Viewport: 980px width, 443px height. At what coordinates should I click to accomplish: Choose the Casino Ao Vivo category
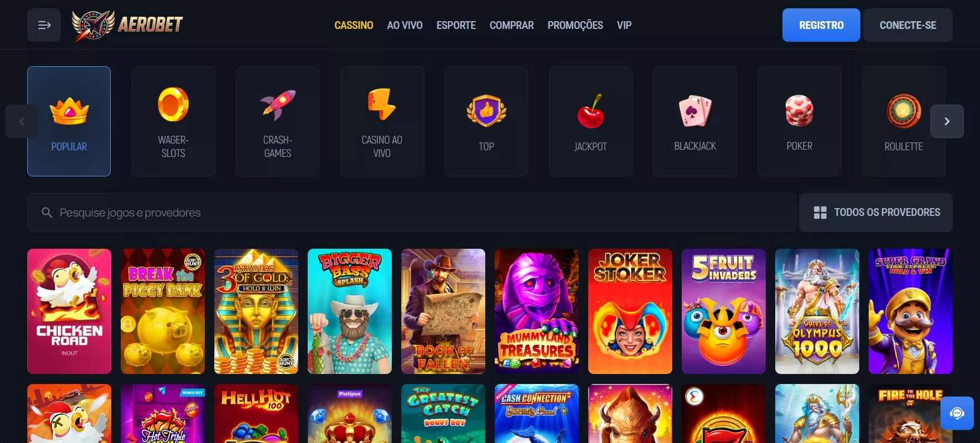(x=382, y=121)
